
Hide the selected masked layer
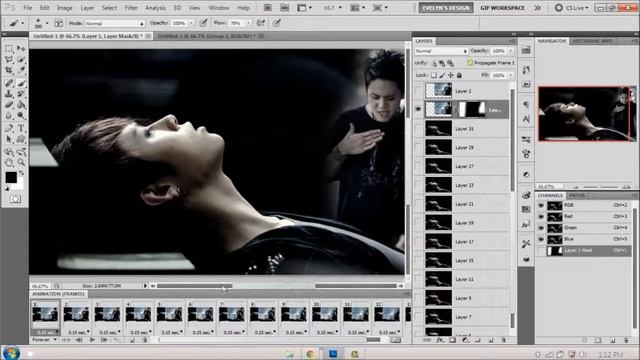coord(418,109)
